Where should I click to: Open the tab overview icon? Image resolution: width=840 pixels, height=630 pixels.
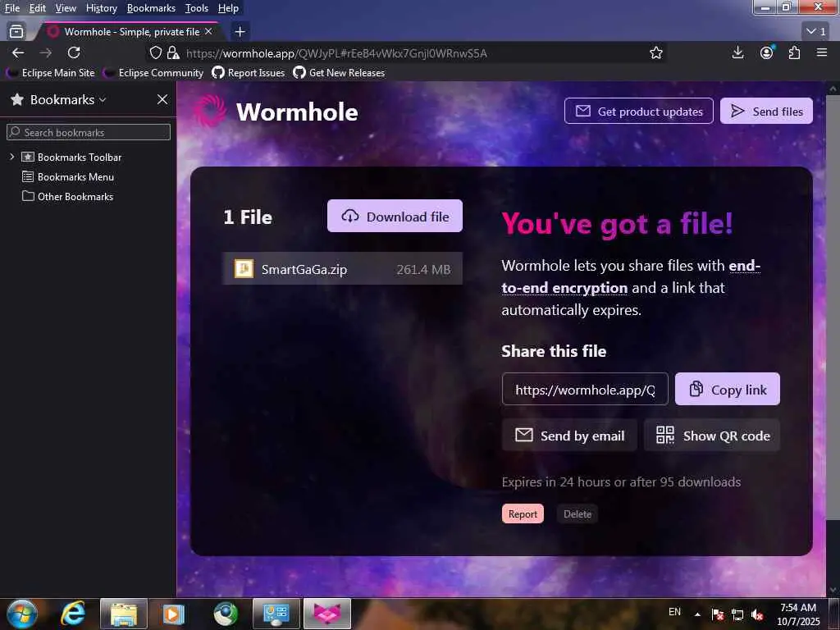(16, 32)
